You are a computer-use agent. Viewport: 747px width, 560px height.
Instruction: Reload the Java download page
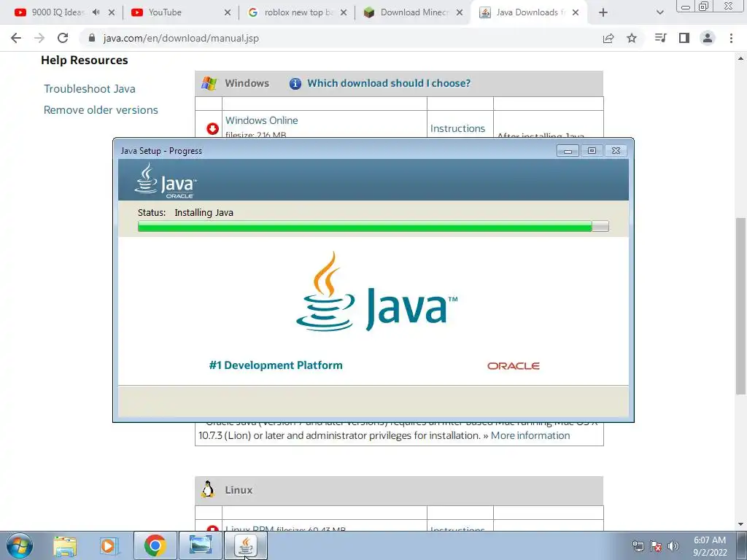63,38
